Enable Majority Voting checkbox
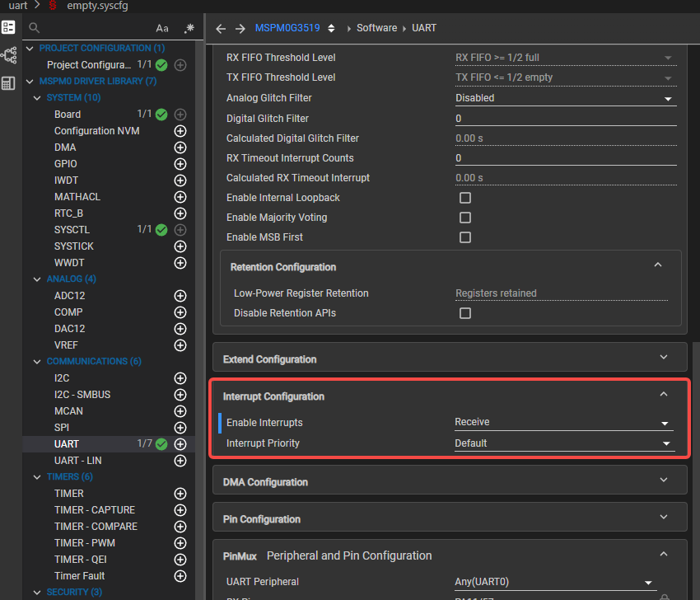The height and width of the screenshot is (600, 700). [x=465, y=218]
